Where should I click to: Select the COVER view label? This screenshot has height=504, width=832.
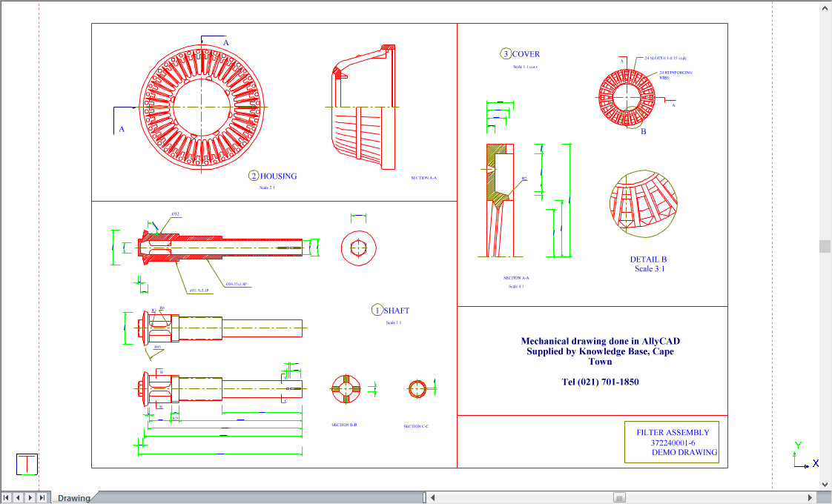[x=525, y=54]
